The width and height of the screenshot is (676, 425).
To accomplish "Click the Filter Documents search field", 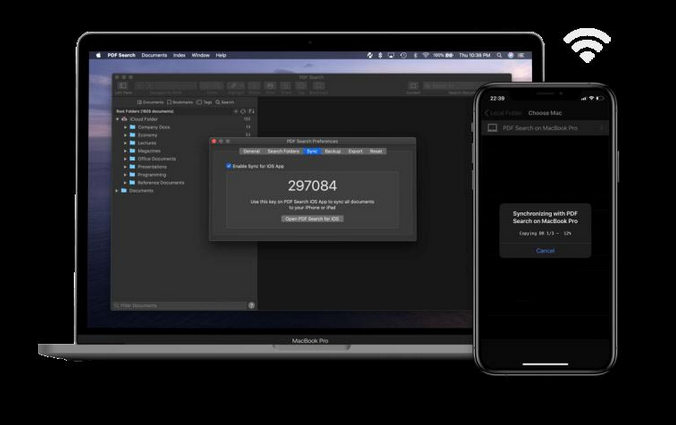I will (x=180, y=306).
